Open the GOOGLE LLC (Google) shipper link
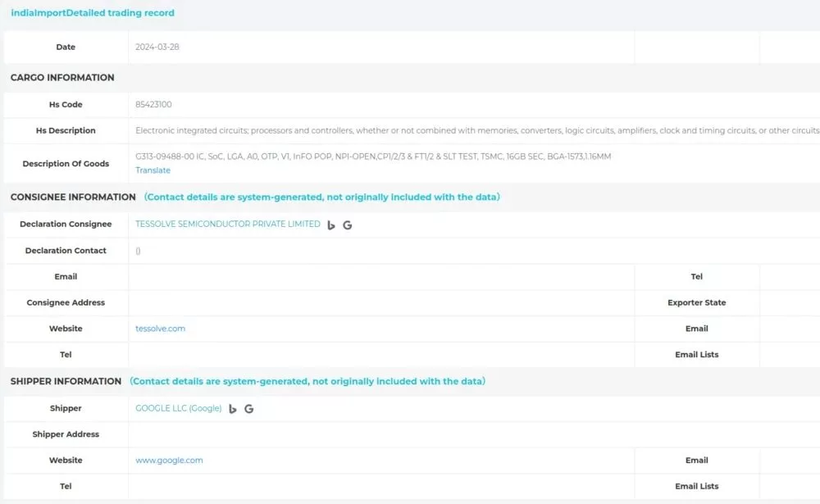 (178, 408)
